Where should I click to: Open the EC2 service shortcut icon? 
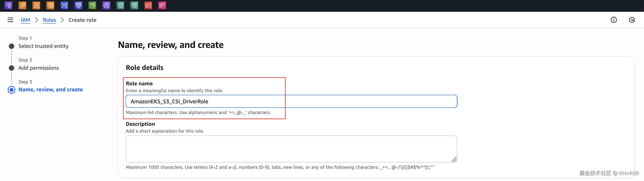(22, 5)
